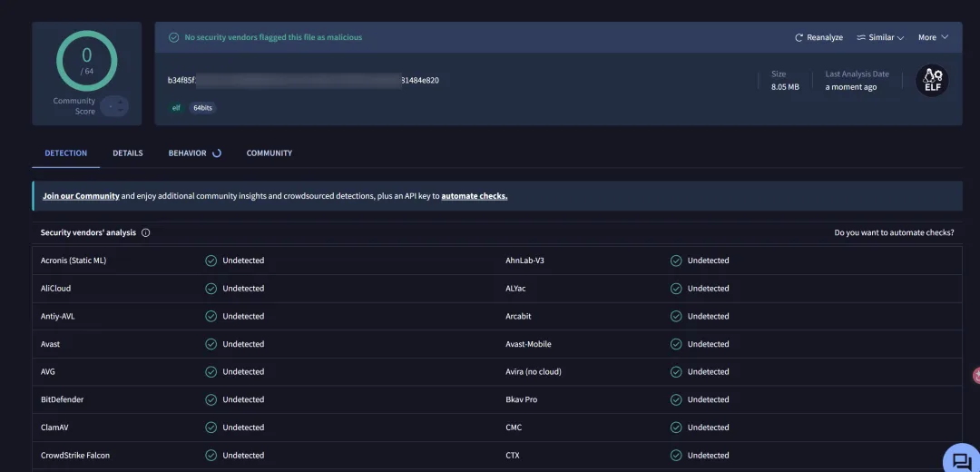Follow the Join our Community link
Image resolution: width=980 pixels, height=472 pixels.
[x=81, y=196]
